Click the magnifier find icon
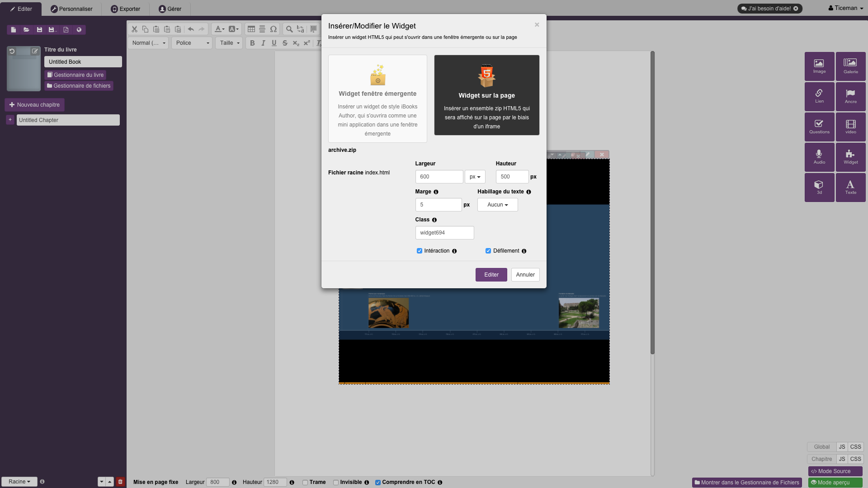This screenshot has width=868, height=488. pyautogui.click(x=289, y=29)
